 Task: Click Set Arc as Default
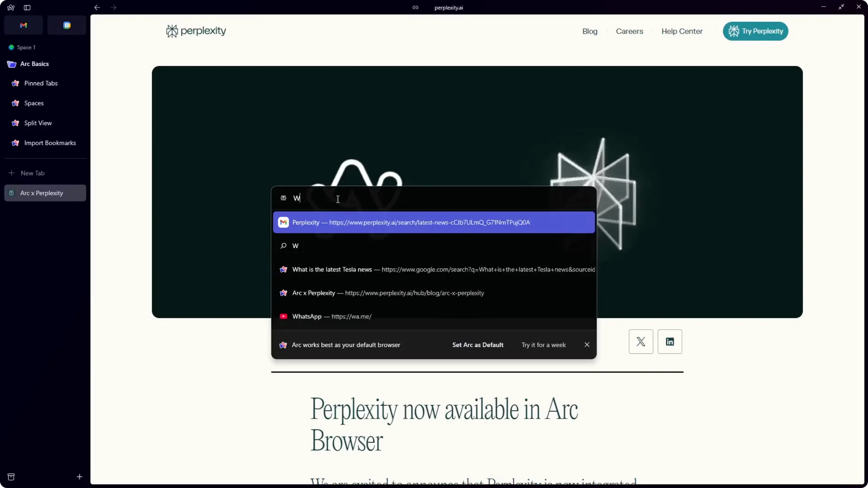(477, 344)
